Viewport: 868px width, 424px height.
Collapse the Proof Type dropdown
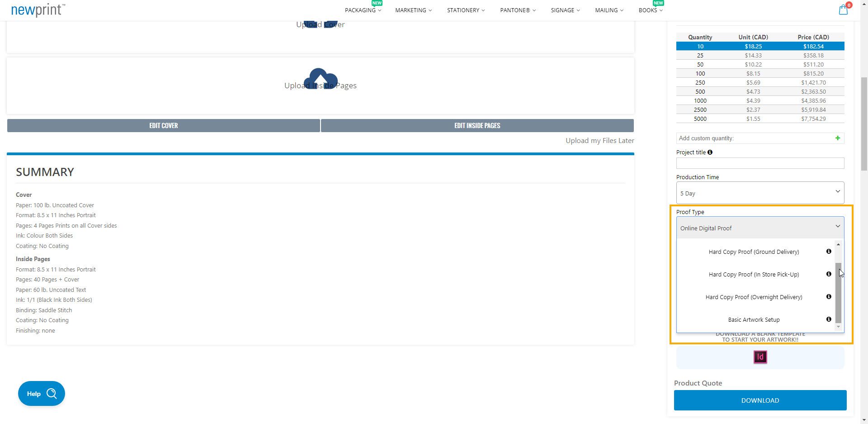pos(838,226)
